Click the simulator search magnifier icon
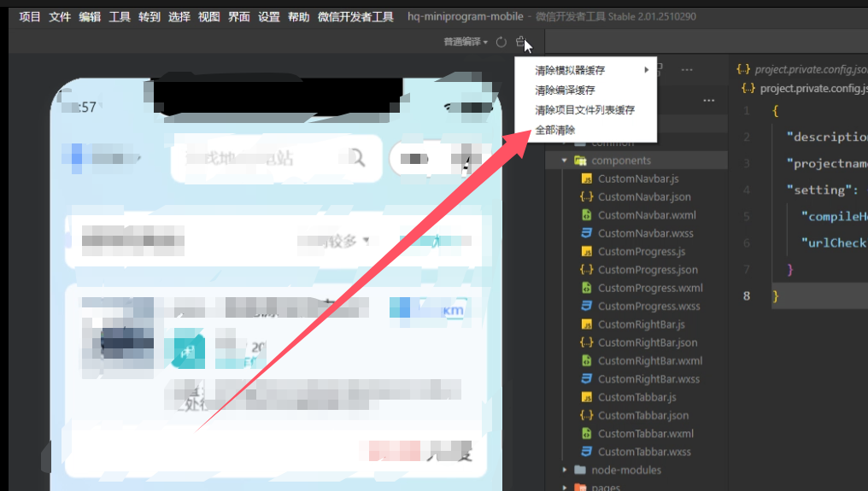The height and width of the screenshot is (491, 868). tap(358, 158)
